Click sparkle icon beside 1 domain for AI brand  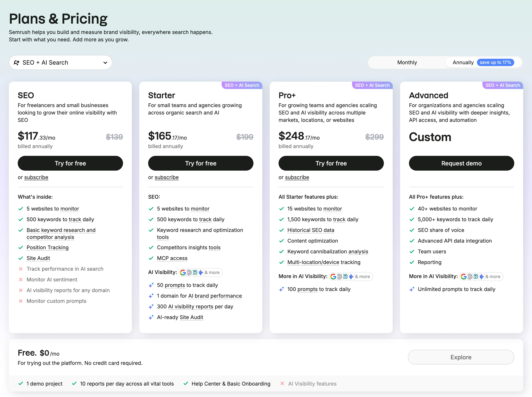(151, 296)
